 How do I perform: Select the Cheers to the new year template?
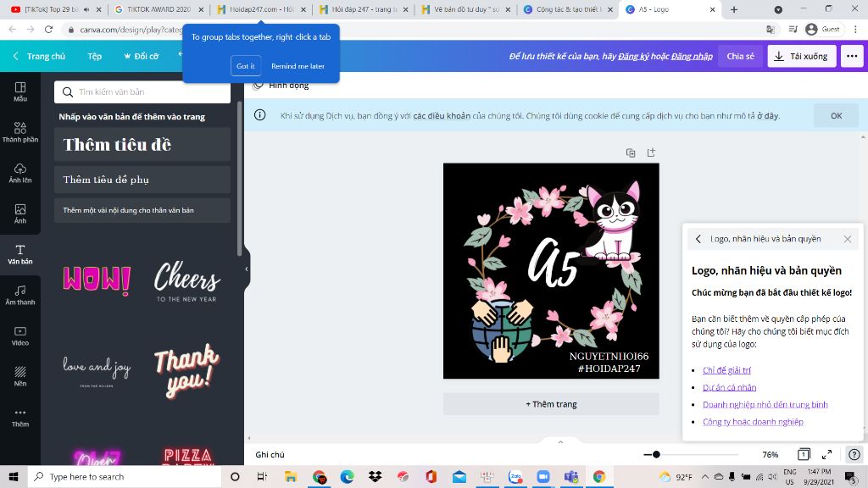187,281
